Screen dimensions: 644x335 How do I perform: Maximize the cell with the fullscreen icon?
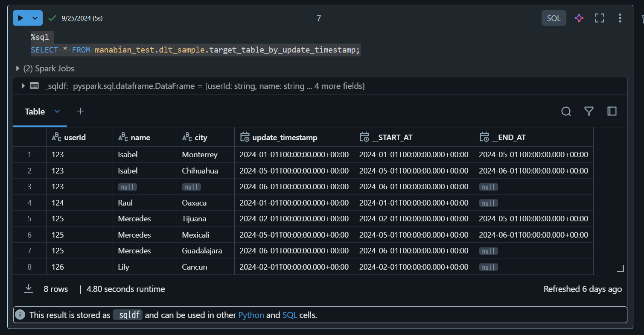tap(600, 18)
